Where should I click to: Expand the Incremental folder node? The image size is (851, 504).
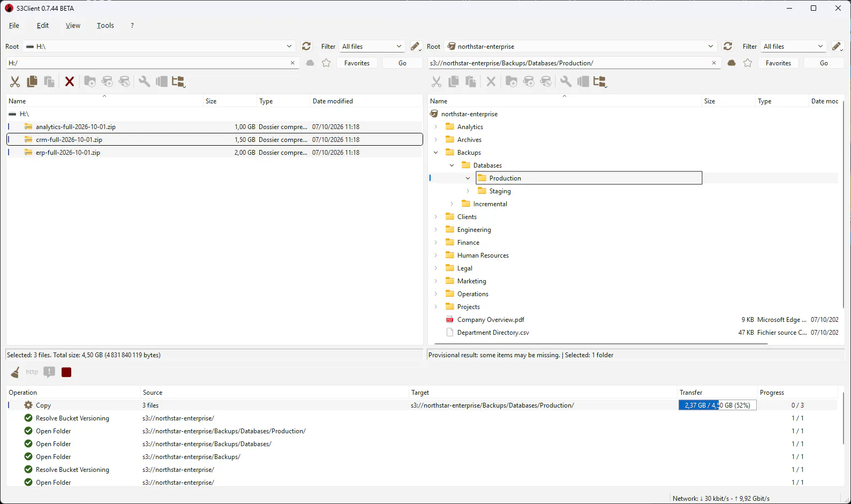pyautogui.click(x=452, y=204)
